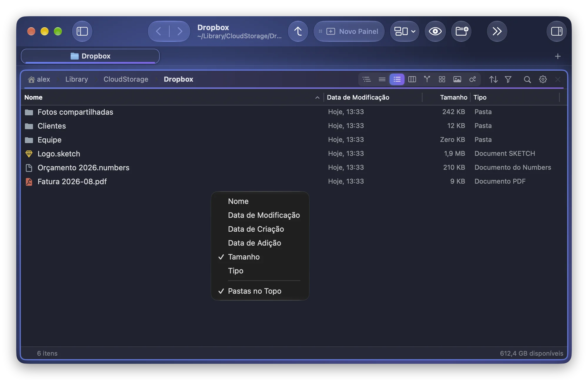Open the view options bubbles icon
The image size is (588, 380).
[x=472, y=79]
